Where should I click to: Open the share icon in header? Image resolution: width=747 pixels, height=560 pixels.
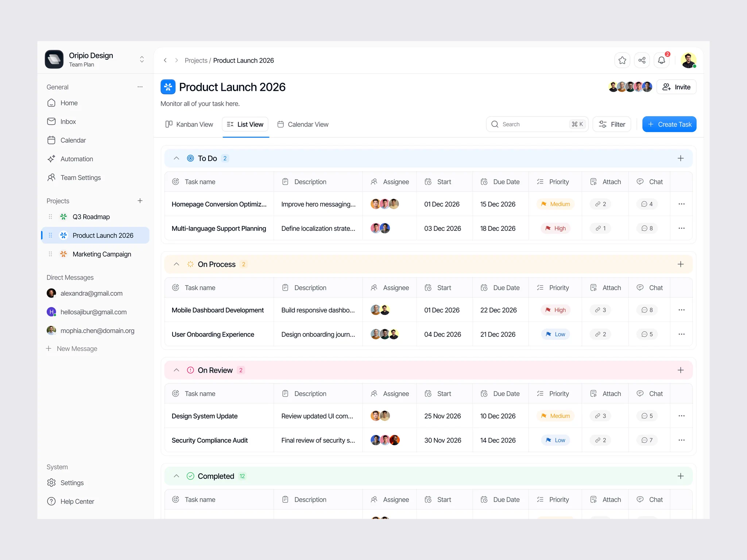(642, 60)
